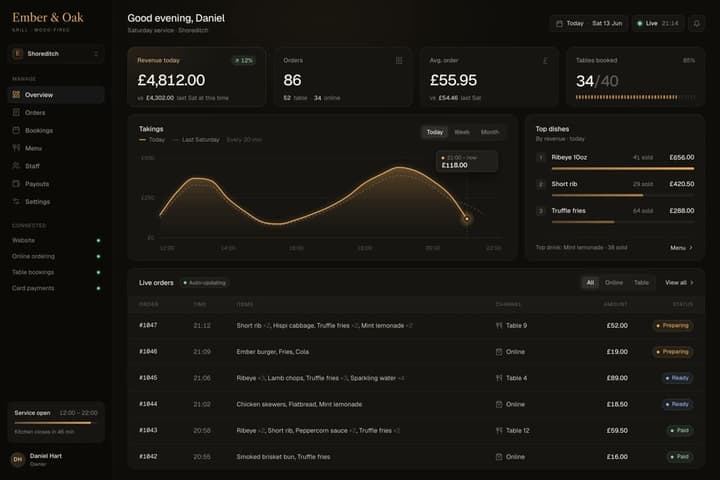Open the Menu cutlery icon
Viewport: 720px width, 480px height.
pyautogui.click(x=16, y=148)
